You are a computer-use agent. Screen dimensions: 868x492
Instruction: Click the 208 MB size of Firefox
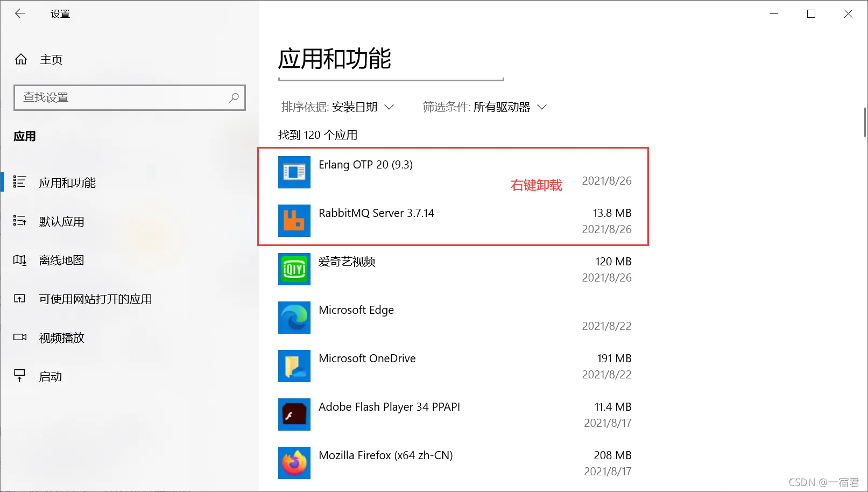(x=612, y=455)
